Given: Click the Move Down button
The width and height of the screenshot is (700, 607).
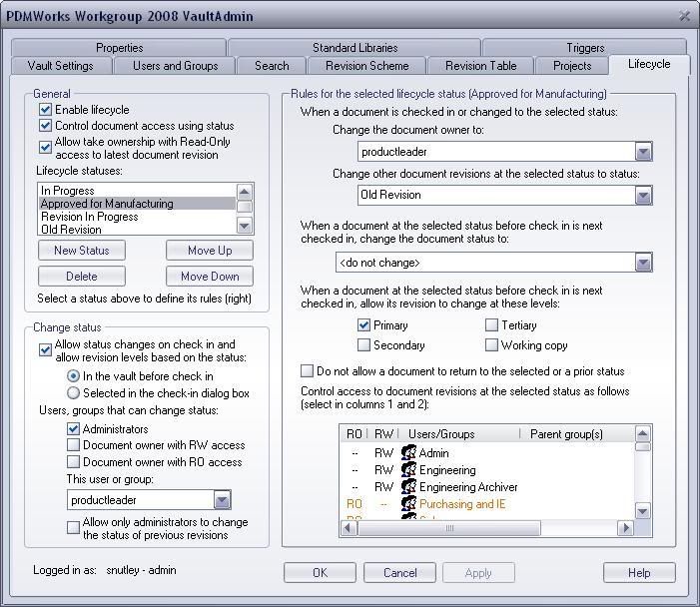Looking at the screenshot, I should click(210, 277).
